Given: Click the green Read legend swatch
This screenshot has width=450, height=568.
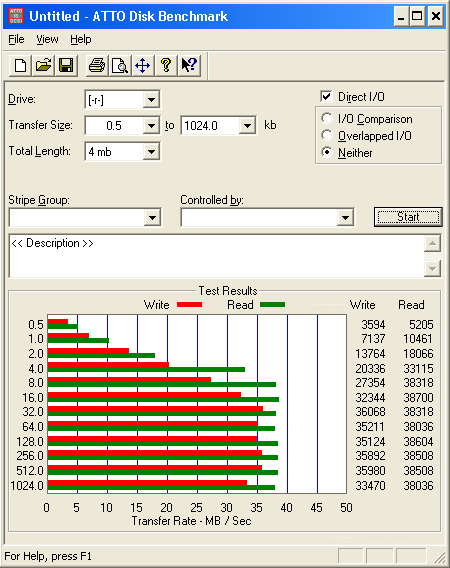Looking at the screenshot, I should point(272,305).
